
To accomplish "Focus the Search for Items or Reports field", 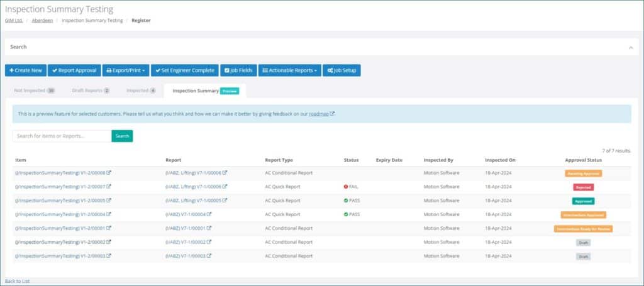I will click(x=62, y=136).
